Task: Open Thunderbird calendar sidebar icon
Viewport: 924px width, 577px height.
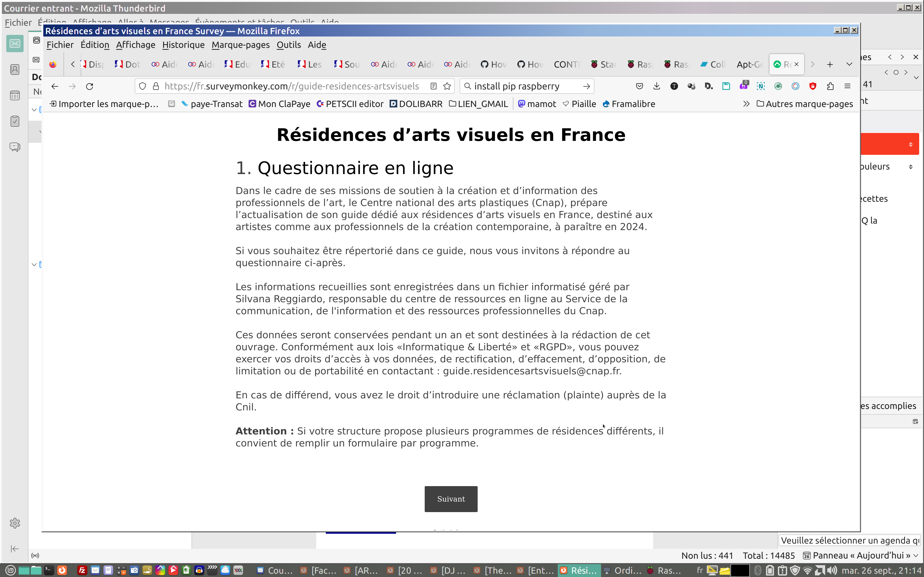Action: point(15,95)
